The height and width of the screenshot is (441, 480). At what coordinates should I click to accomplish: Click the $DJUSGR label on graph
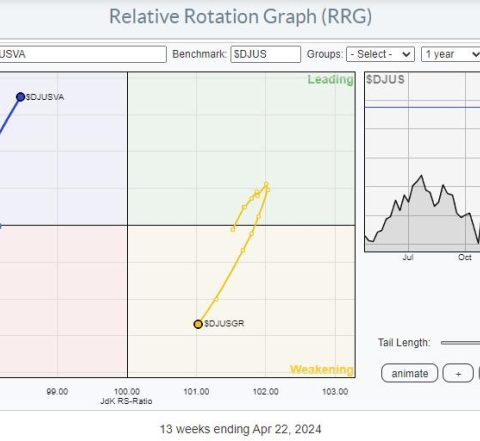pyautogui.click(x=224, y=323)
